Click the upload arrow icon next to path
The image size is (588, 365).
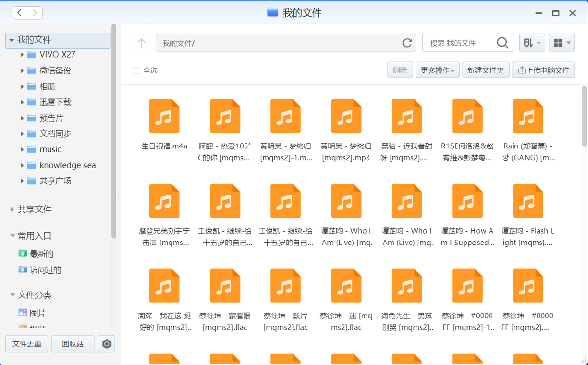(141, 43)
